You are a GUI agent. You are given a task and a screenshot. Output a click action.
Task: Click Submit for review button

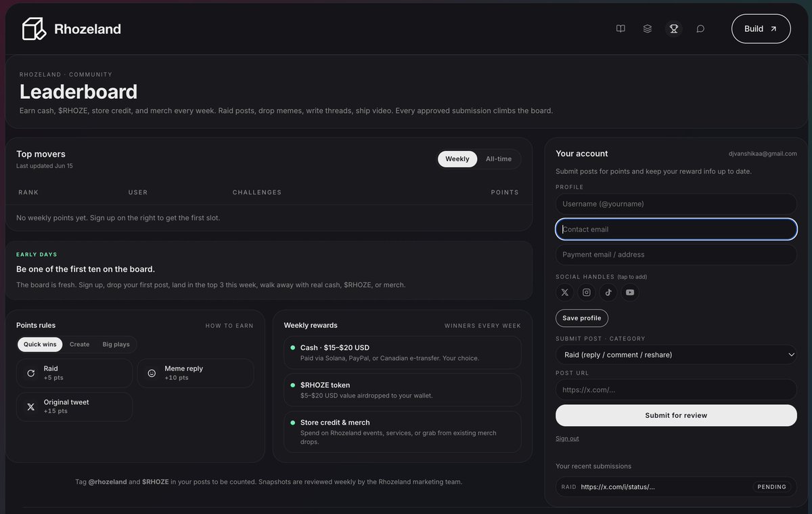click(676, 415)
